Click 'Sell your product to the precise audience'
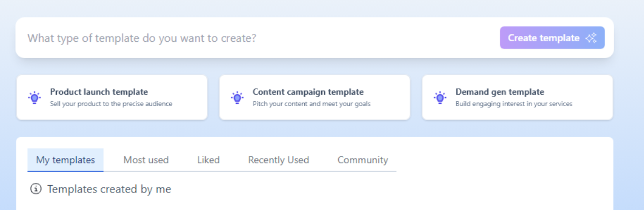644x210 pixels. click(x=111, y=104)
